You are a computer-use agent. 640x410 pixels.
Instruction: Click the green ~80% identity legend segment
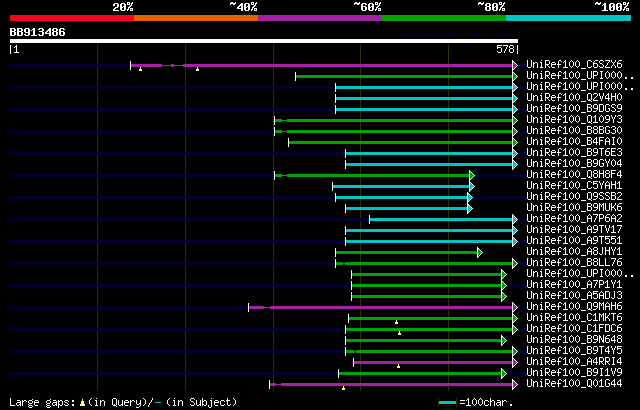[444, 18]
